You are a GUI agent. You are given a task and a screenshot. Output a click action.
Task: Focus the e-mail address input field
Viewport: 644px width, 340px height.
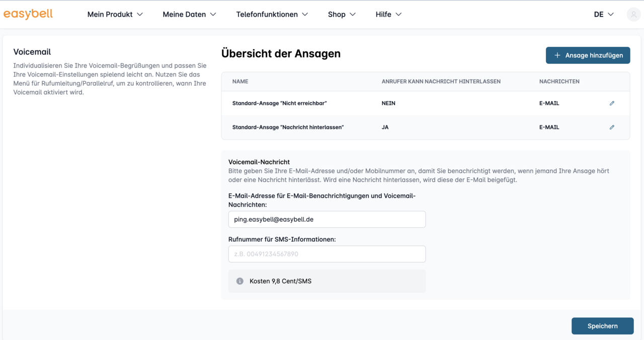(x=327, y=220)
